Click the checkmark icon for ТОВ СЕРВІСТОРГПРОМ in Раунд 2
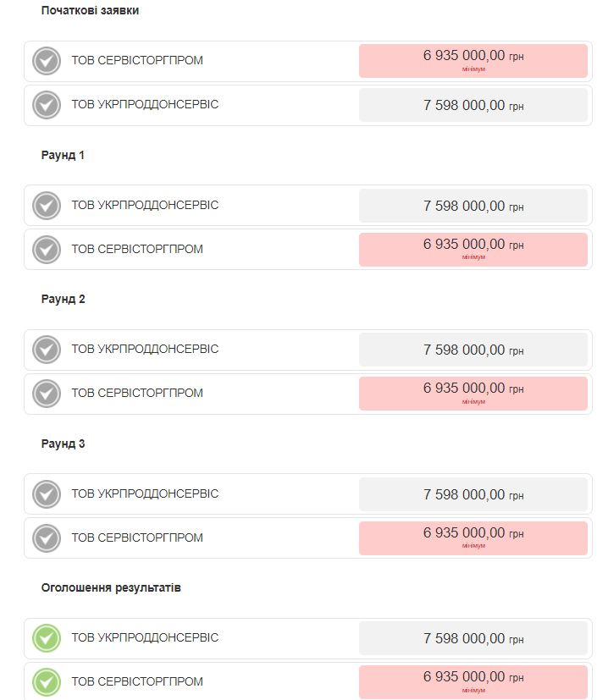Viewport: 597px width, 700px height. 47,394
